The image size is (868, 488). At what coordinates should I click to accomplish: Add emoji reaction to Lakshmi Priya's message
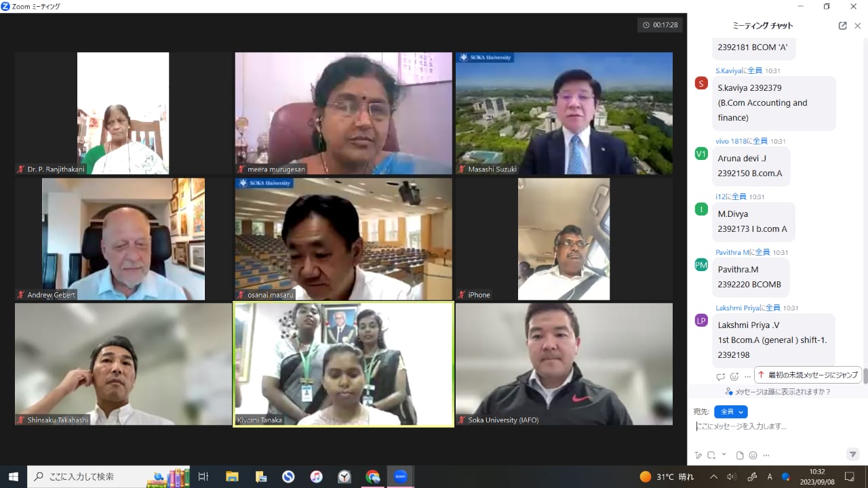(x=734, y=377)
